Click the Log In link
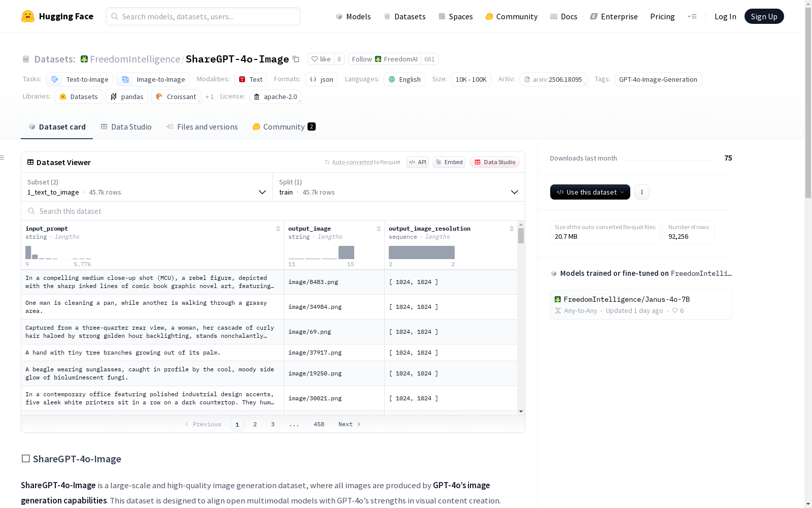The image size is (812, 508). pyautogui.click(x=725, y=16)
